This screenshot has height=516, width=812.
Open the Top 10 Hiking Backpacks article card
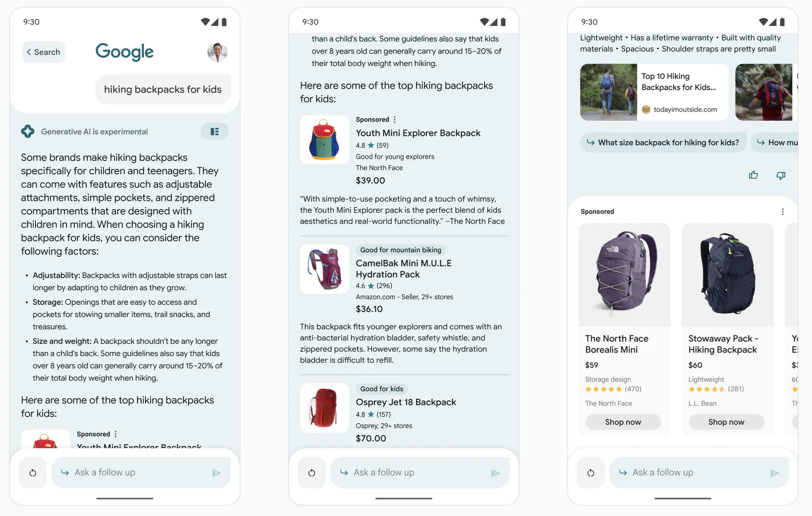coord(654,92)
